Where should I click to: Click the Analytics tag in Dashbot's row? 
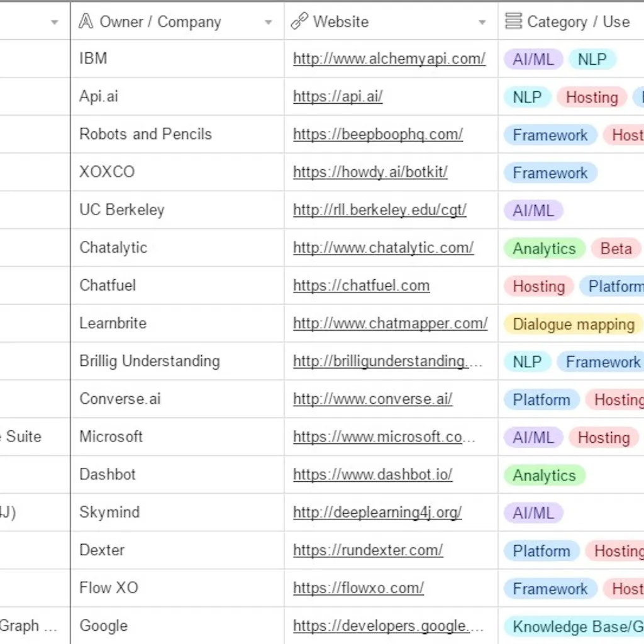click(x=543, y=475)
